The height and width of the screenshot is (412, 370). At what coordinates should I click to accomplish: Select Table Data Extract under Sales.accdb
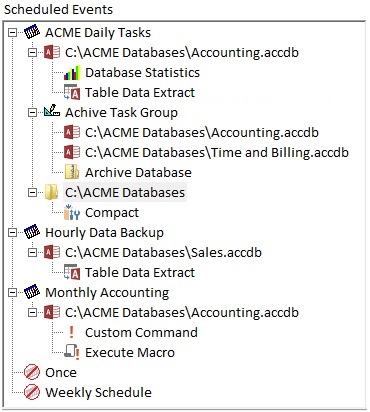click(140, 273)
